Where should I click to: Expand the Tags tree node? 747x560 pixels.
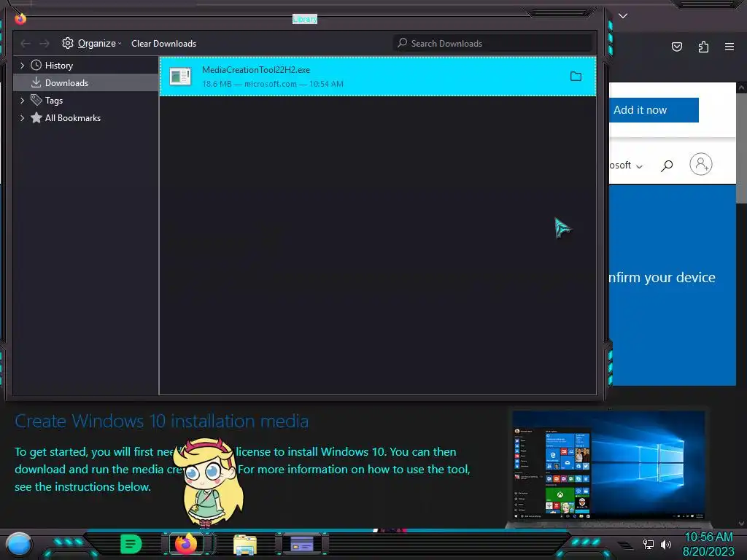[x=22, y=101]
